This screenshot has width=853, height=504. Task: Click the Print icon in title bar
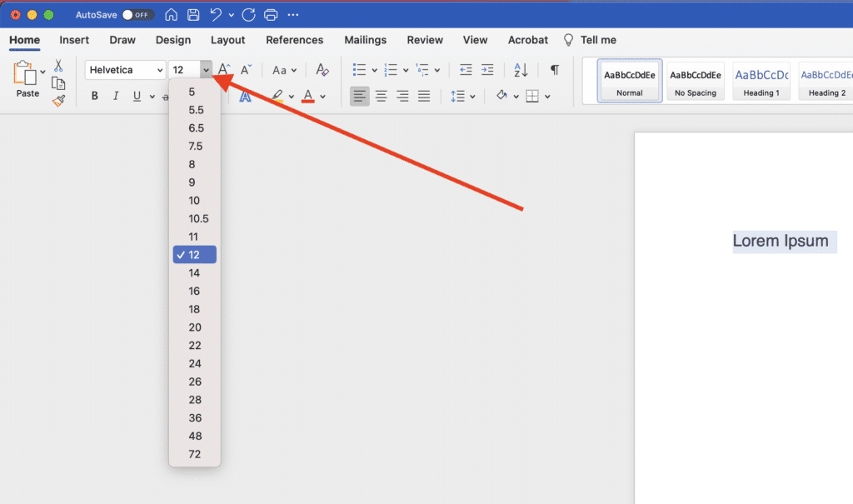click(271, 15)
